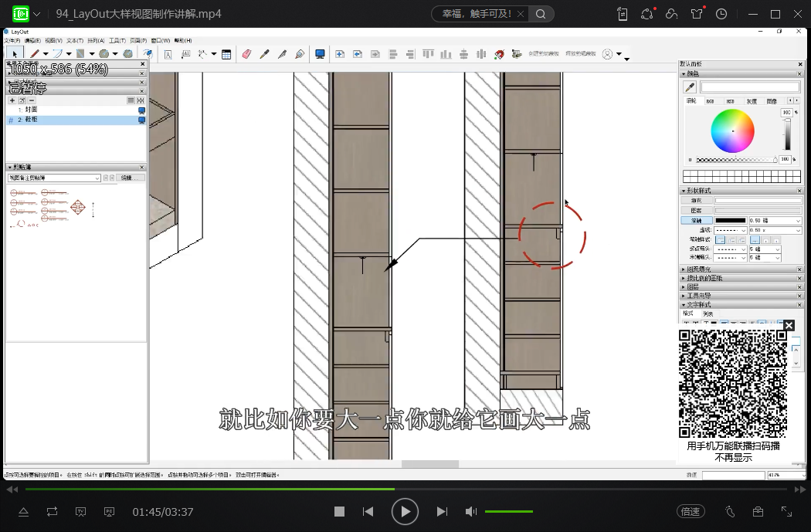Screen dimensions: 811x532
Task: Open the 文件(F) menu
Action: pyautogui.click(x=13, y=40)
